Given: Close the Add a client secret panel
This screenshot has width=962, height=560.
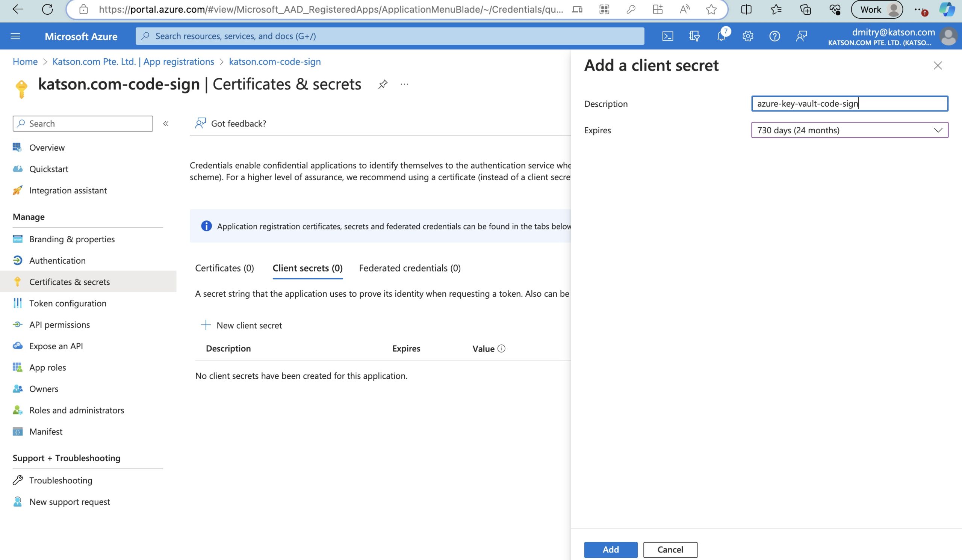Looking at the screenshot, I should 937,66.
